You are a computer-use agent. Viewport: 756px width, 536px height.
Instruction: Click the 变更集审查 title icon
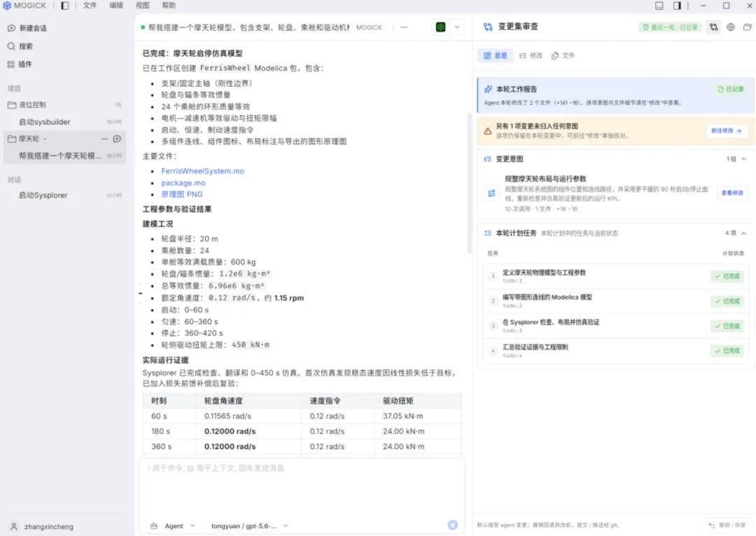[488, 27]
